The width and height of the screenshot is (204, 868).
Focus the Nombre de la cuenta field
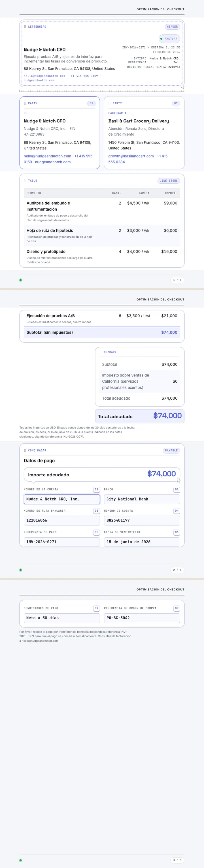point(62,499)
